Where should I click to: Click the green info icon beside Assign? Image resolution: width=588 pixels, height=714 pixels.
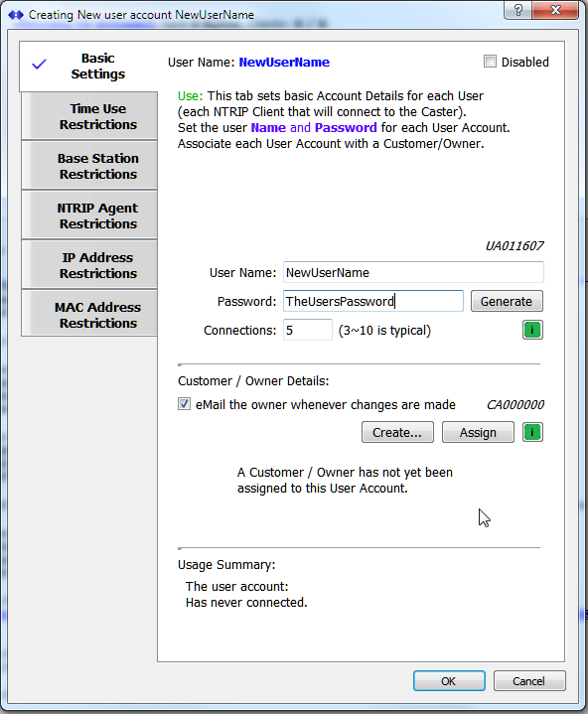[x=532, y=432]
